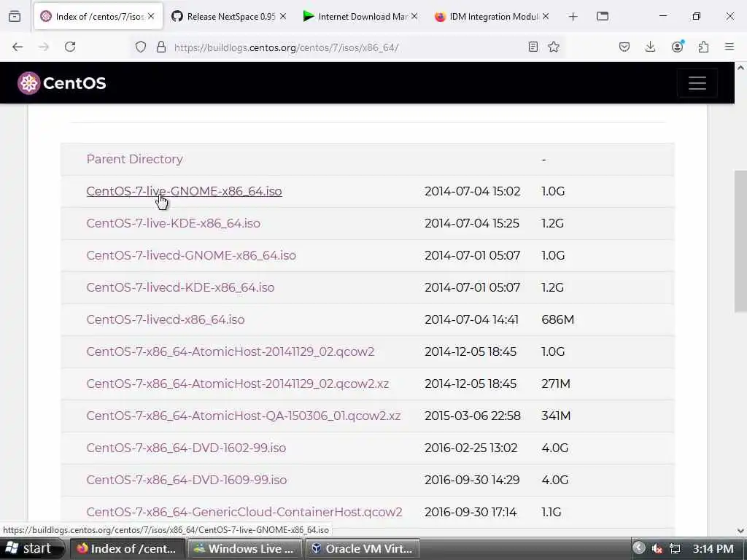Download CentOS-7-livecd-x86_64.iso

point(166,319)
